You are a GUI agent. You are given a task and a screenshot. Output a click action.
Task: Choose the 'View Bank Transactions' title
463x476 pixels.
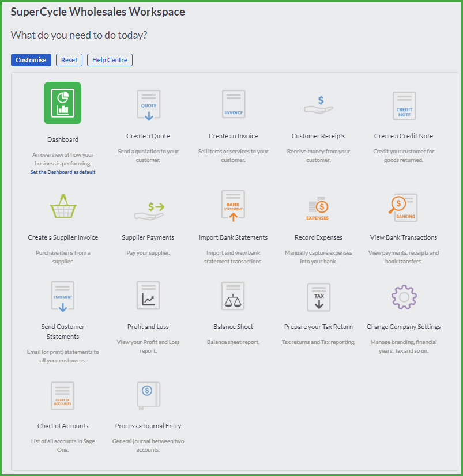click(x=404, y=237)
